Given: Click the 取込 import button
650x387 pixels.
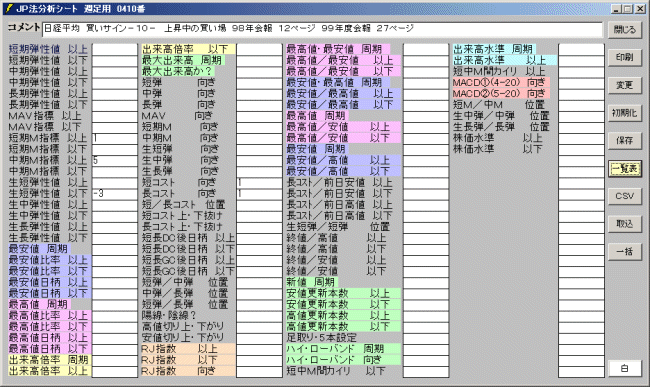Looking at the screenshot, I should point(625,224).
